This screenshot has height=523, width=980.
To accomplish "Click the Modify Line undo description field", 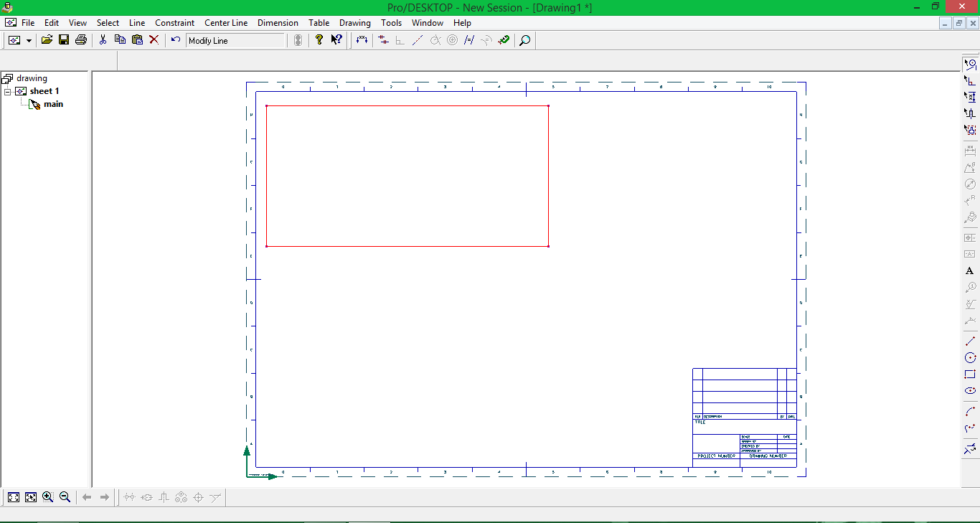I will point(235,41).
